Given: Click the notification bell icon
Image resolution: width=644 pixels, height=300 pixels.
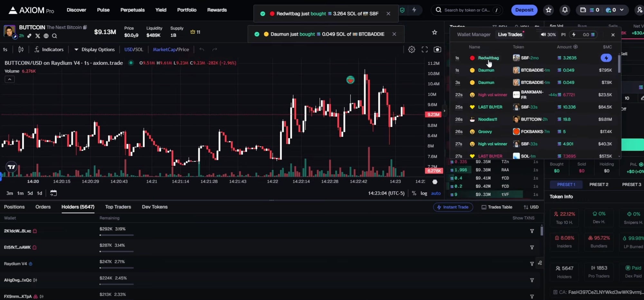Looking at the screenshot, I should 565,10.
